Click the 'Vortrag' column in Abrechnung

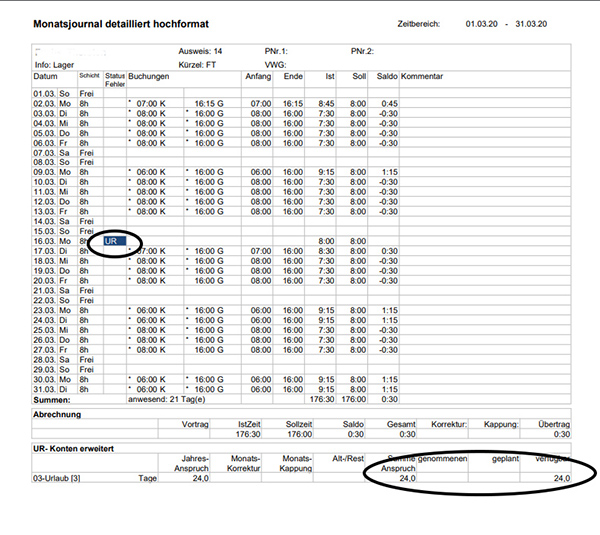point(195,424)
